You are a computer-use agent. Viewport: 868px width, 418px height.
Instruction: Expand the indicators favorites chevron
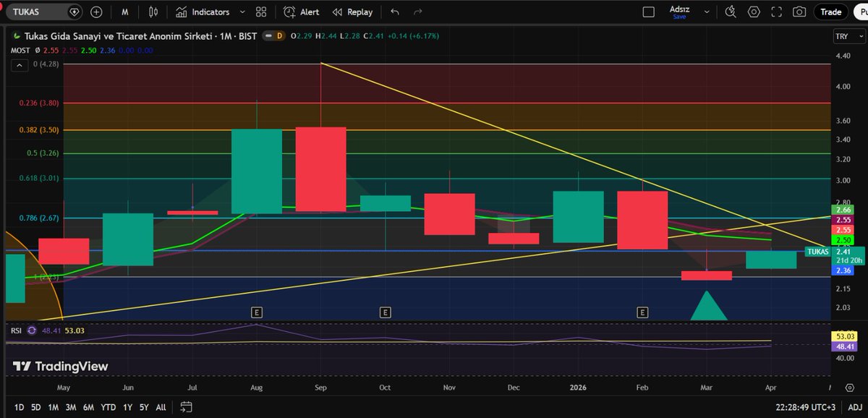pyautogui.click(x=242, y=12)
